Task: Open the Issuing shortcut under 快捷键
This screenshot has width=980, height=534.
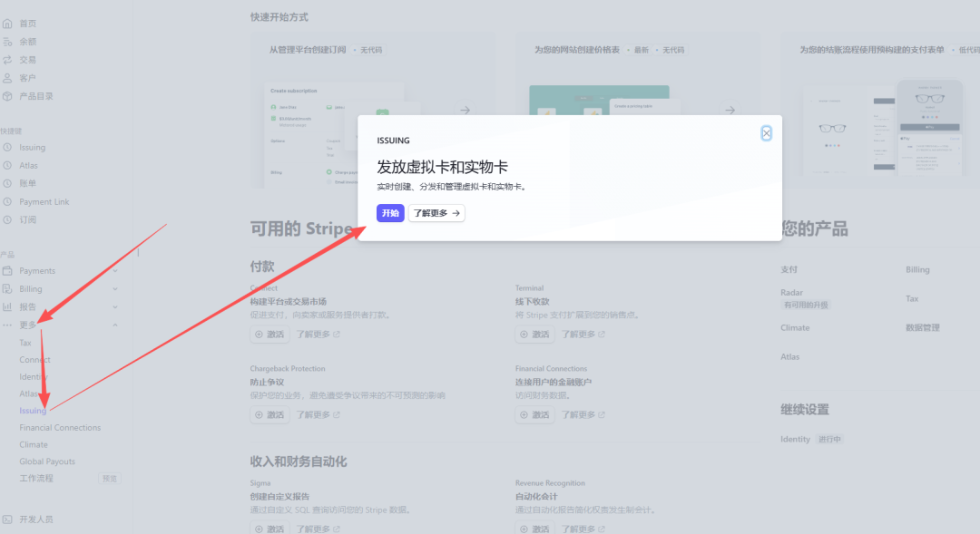Action: tap(32, 148)
